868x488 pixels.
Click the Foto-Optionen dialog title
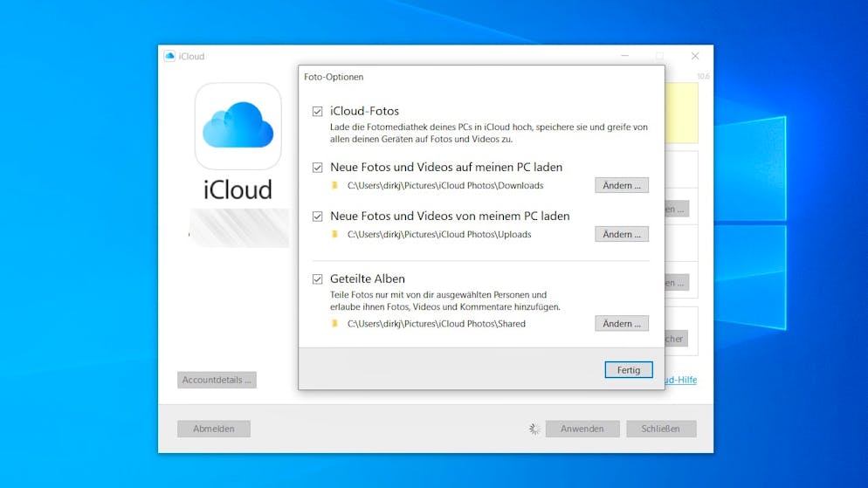(334, 77)
